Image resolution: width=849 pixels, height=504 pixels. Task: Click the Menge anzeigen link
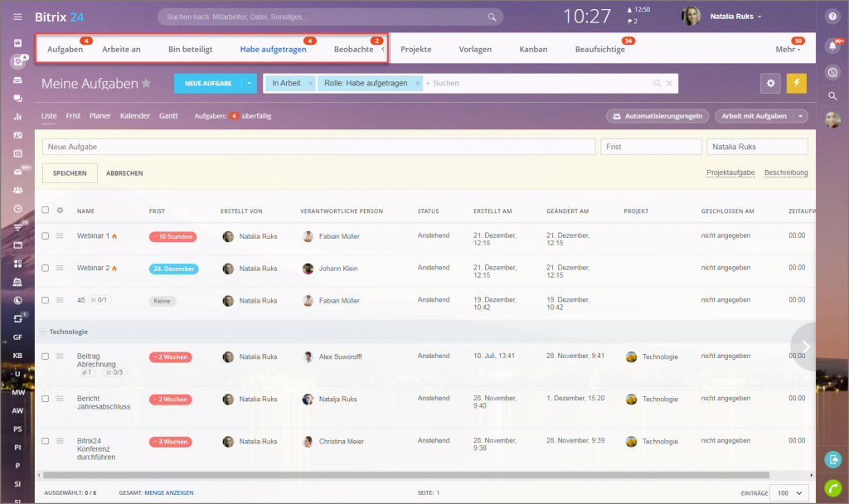pyautogui.click(x=169, y=492)
